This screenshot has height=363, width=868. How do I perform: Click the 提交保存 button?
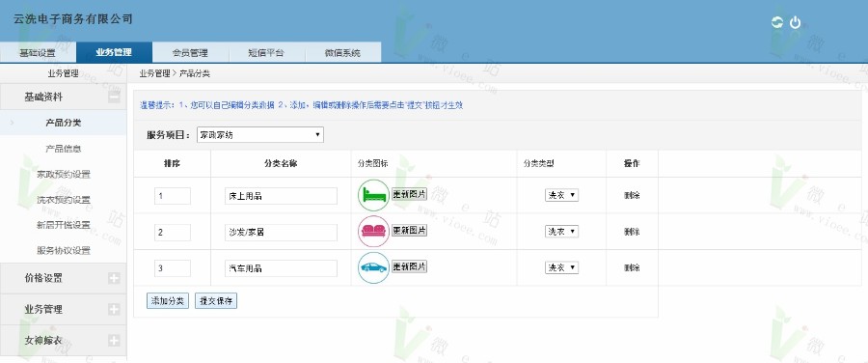click(x=216, y=301)
